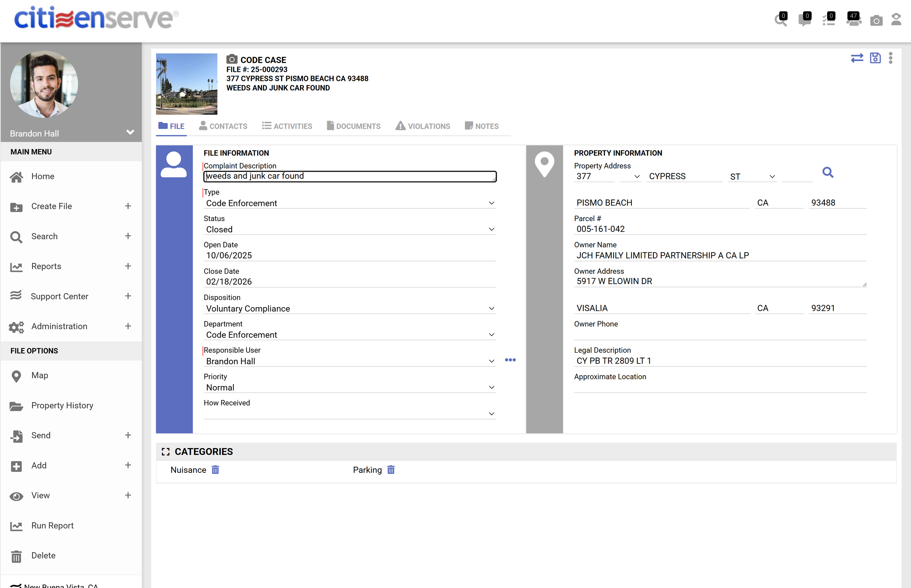Open the CONTACTS tab for this case
This screenshot has width=911, height=588.
[223, 126]
